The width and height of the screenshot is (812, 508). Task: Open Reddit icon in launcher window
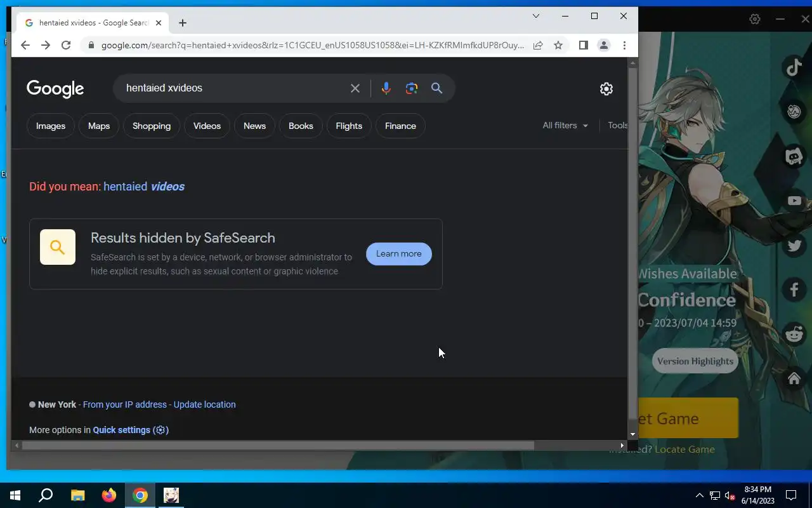pos(794,334)
